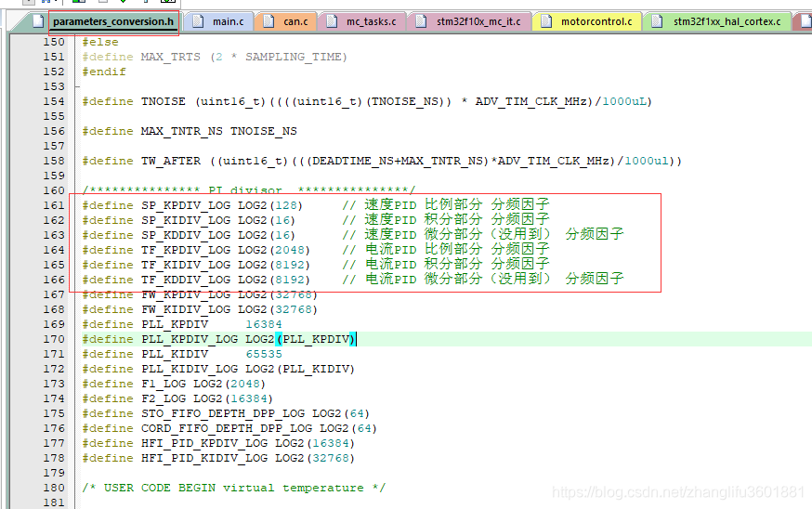Click the "#endif" directive on line 152
The image size is (812, 509).
click(103, 72)
